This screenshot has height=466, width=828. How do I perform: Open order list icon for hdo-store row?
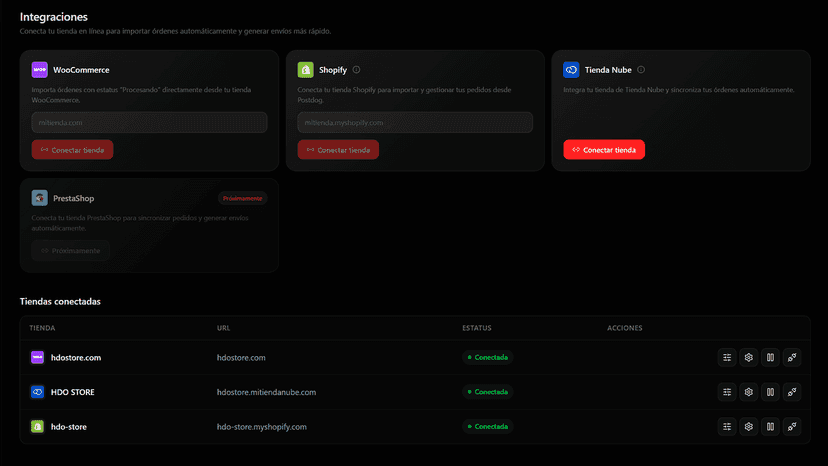727,426
